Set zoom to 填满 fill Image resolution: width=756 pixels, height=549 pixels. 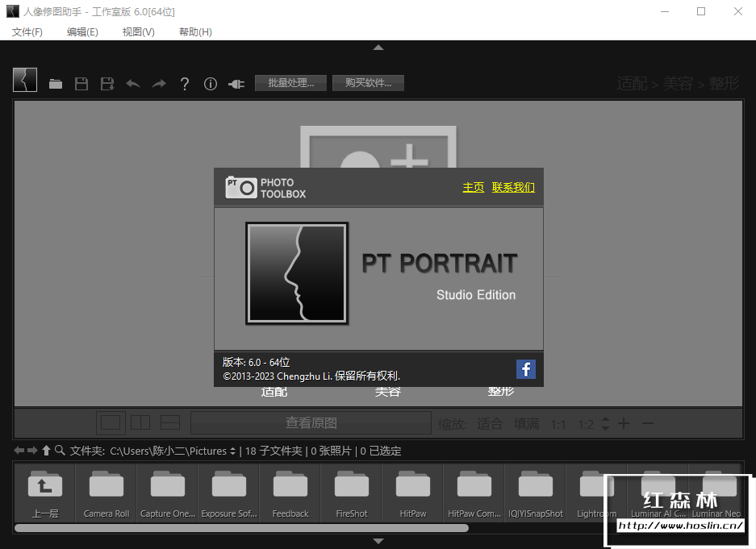527,424
